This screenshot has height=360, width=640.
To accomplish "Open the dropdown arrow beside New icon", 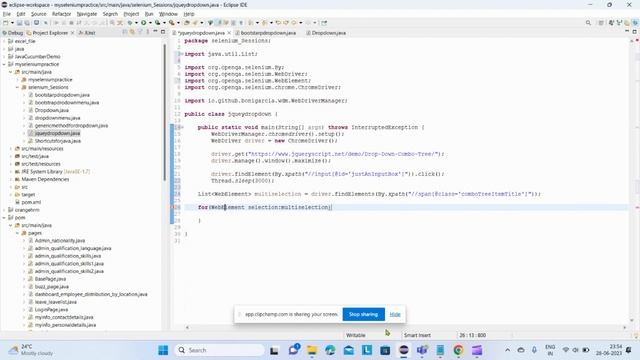I will click(12, 23).
